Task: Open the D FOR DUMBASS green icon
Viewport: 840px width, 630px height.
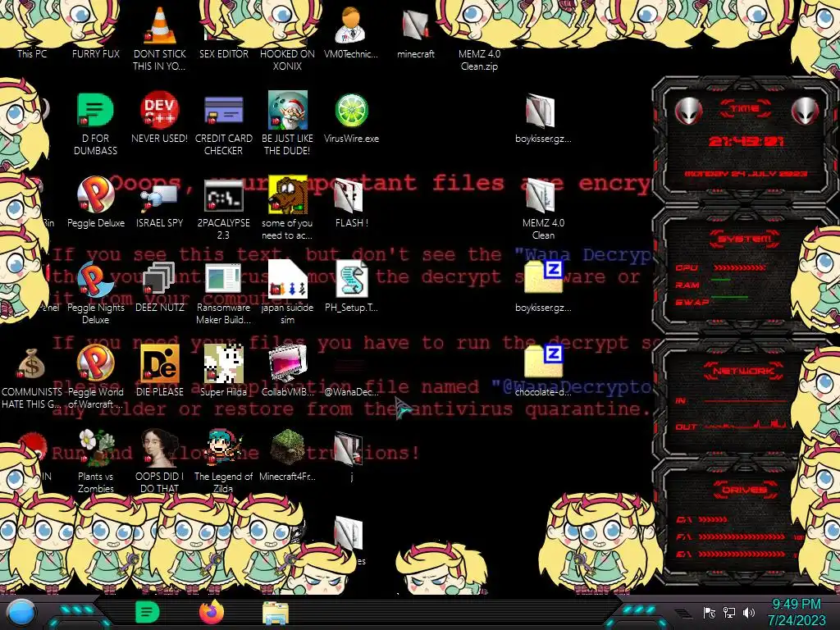Action: pyautogui.click(x=96, y=122)
